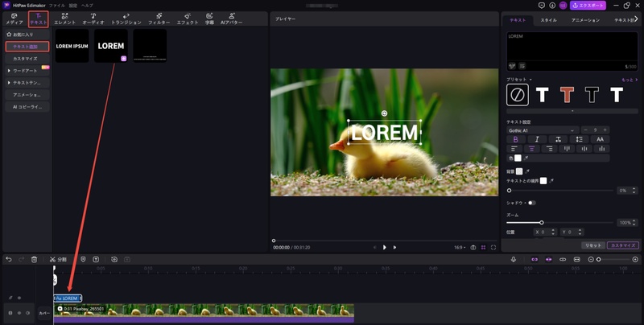Delete selected clip with the trash icon
The width and height of the screenshot is (644, 325).
coord(34,259)
